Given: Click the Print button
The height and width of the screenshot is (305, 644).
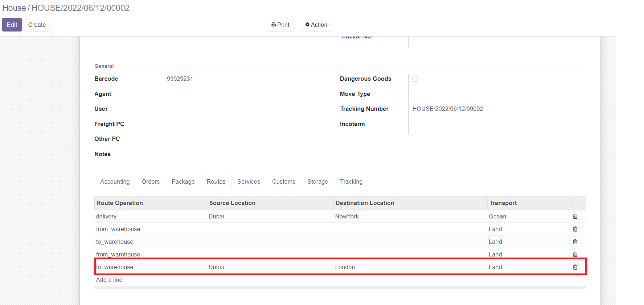Looking at the screenshot, I should click(280, 25).
